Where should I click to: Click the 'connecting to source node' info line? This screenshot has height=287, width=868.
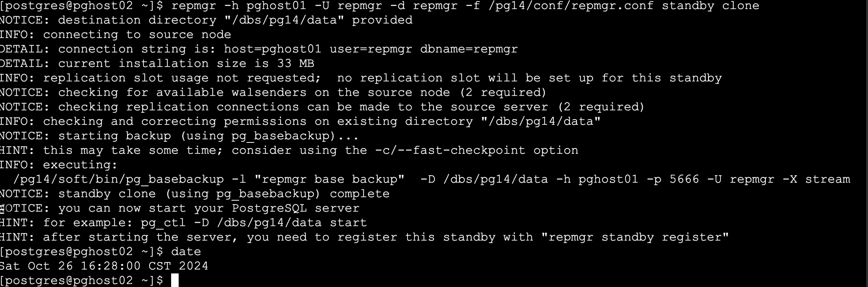click(137, 35)
